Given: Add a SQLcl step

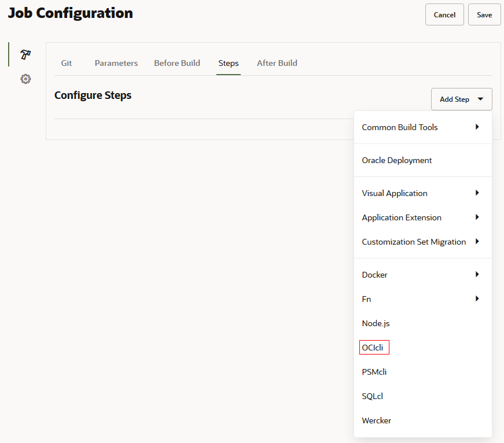Looking at the screenshot, I should pos(372,396).
